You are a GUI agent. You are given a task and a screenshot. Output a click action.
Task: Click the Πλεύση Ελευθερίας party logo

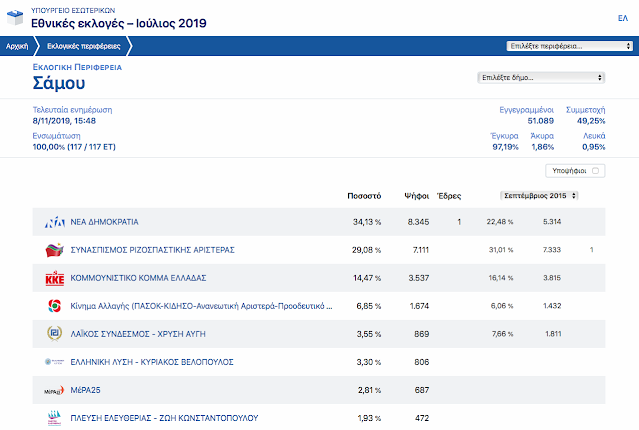click(x=55, y=418)
